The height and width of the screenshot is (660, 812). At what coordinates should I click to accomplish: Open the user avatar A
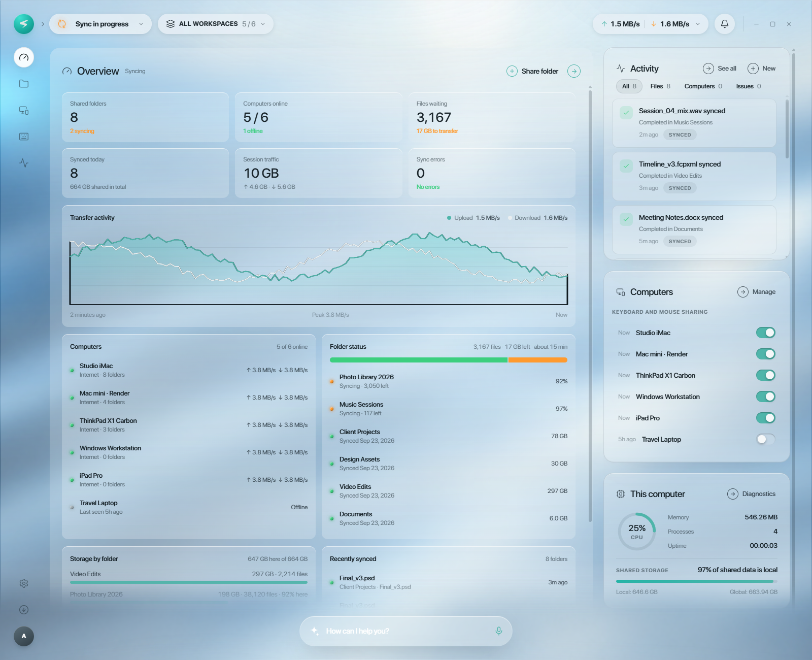(x=24, y=636)
